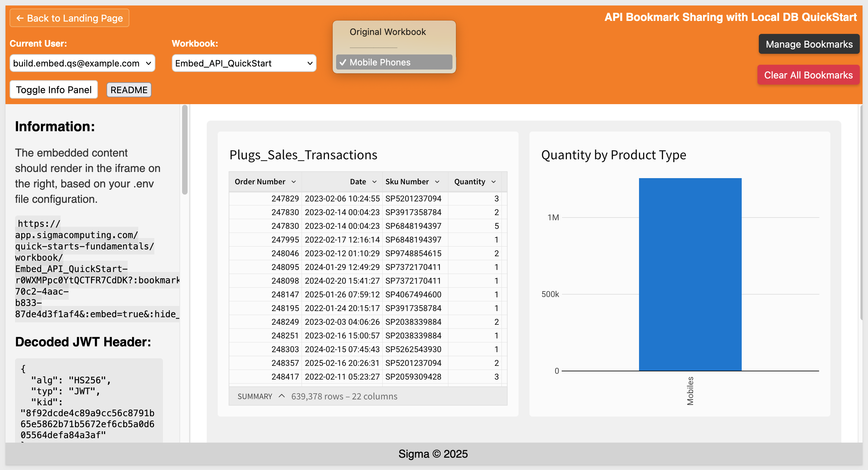Click Manage Bookmarks button

click(x=809, y=44)
